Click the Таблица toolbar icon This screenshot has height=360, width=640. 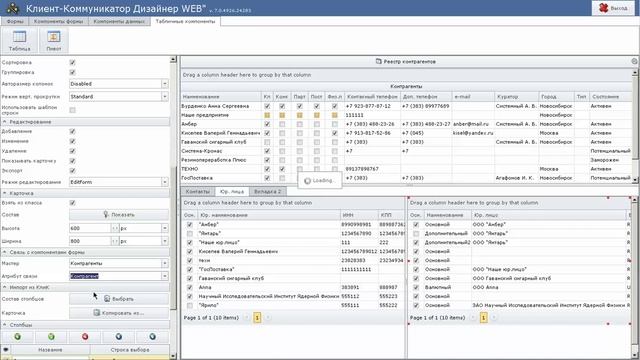(19, 40)
